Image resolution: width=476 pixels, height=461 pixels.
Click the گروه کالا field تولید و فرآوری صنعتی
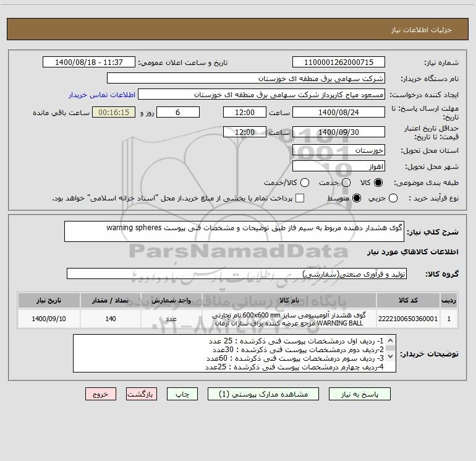237,274
